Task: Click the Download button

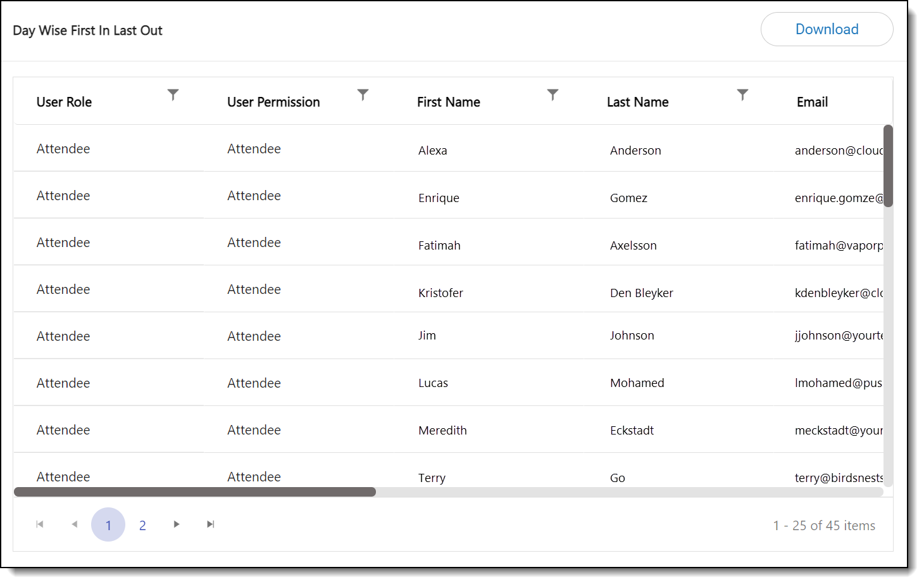Action: 826,30
